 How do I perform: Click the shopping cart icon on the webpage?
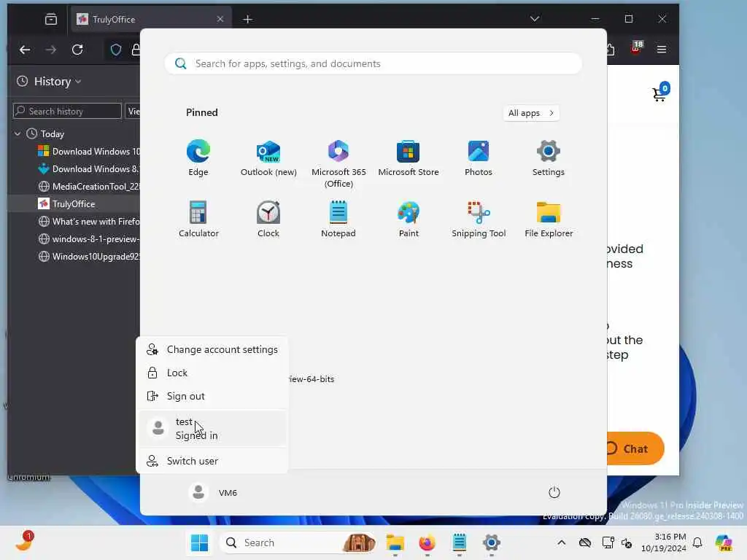click(659, 93)
